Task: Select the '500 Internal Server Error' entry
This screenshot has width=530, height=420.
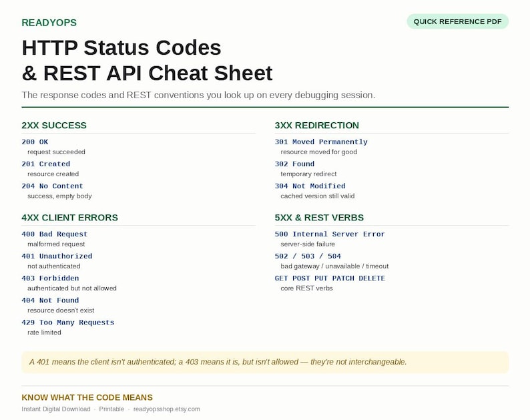Action: 330,234
